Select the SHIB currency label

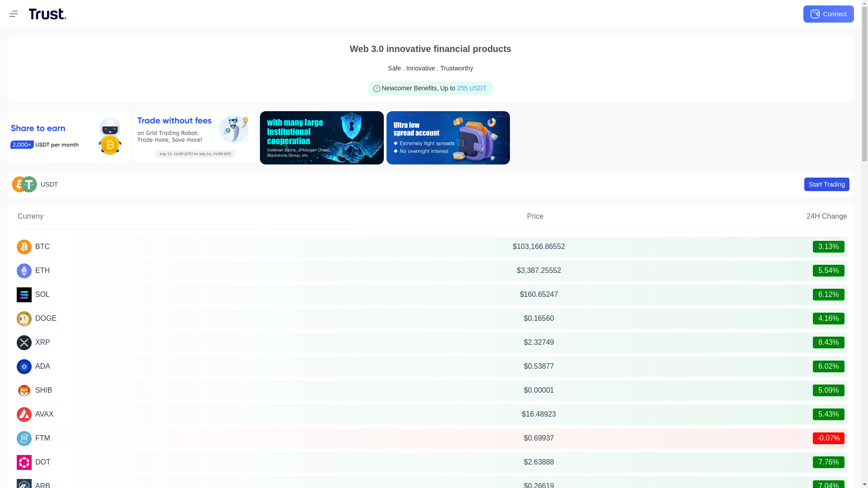(x=43, y=390)
